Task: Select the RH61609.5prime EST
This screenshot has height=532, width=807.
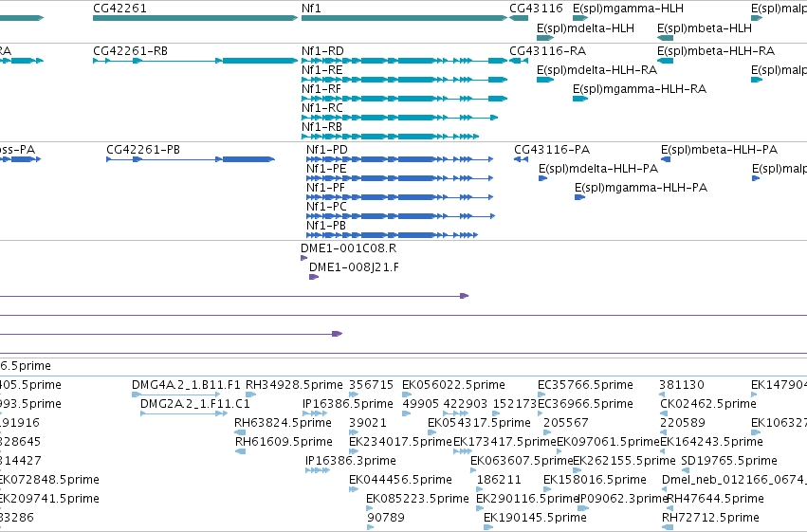Action: tap(240, 451)
